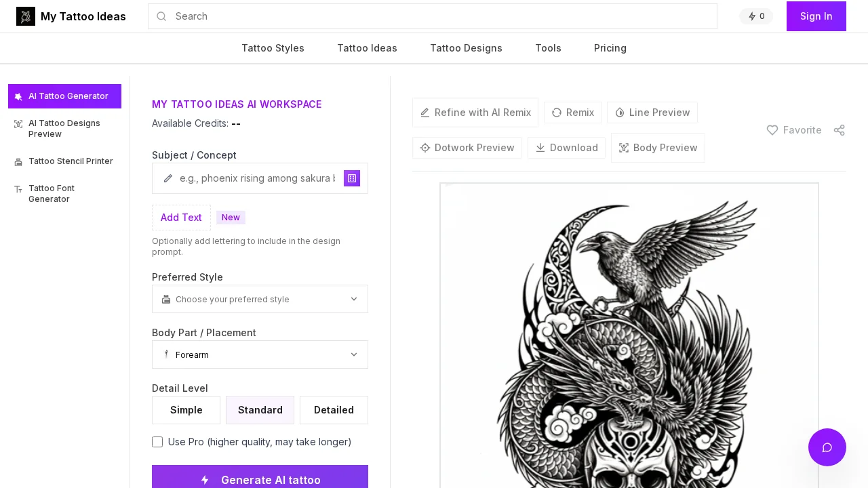
Task: Open the Tattoo Stencil Printer tool
Action: pyautogui.click(x=71, y=161)
